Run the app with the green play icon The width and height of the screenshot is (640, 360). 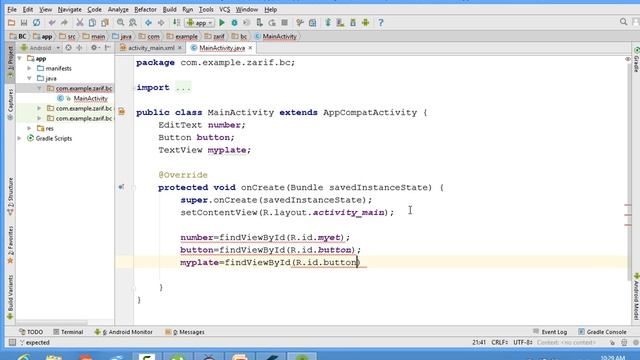click(222, 23)
